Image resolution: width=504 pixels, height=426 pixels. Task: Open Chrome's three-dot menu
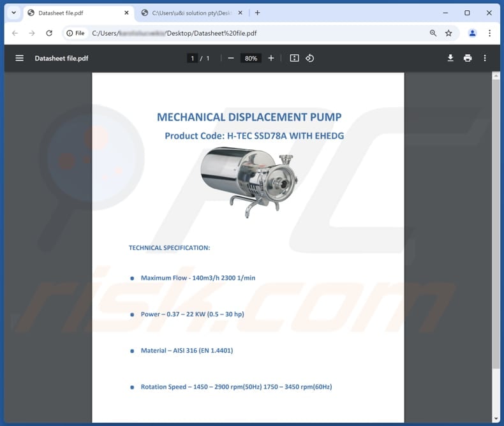click(x=489, y=33)
